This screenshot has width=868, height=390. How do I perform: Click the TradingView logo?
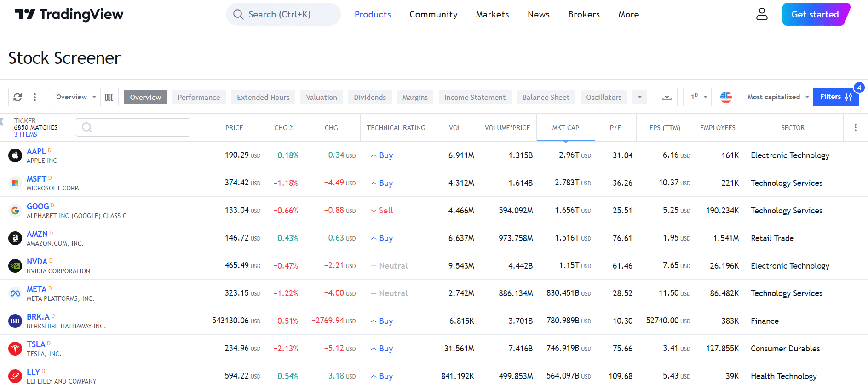(69, 14)
